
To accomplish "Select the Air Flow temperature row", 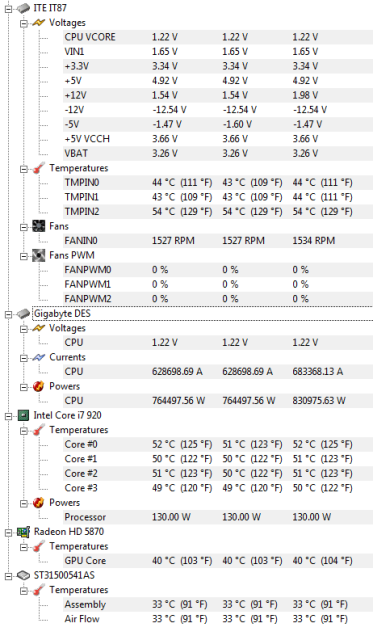I will 218,619.
